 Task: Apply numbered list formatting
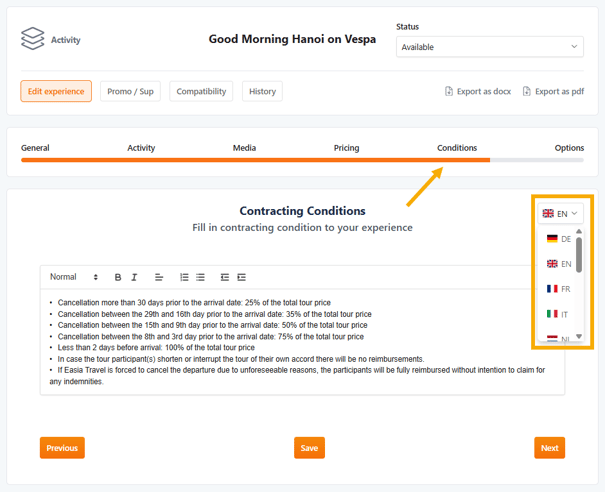pos(184,277)
